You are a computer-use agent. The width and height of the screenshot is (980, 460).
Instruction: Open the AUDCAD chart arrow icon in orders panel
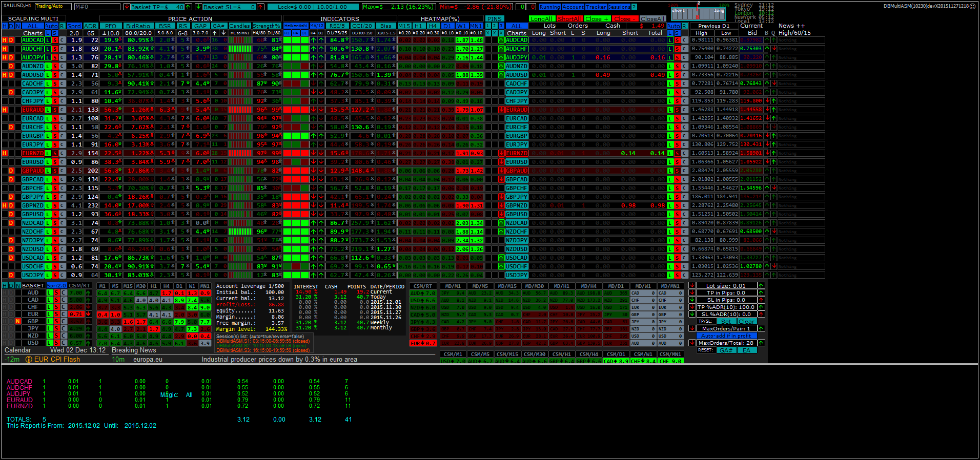(501, 40)
